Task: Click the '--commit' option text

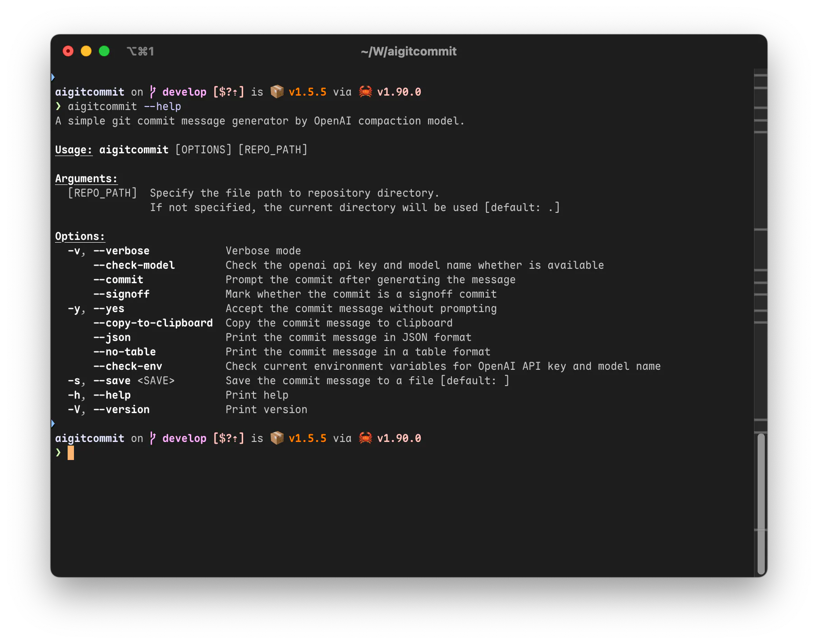Action: 118,280
